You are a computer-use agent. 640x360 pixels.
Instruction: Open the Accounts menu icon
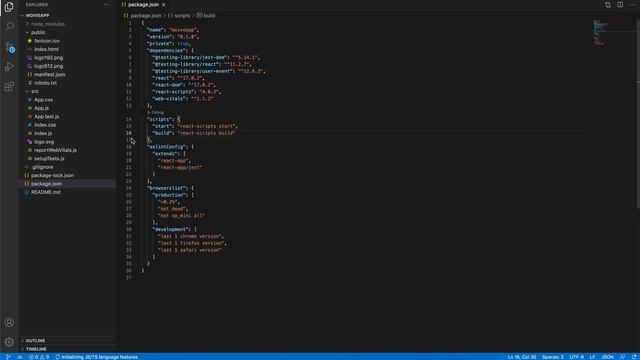(x=9, y=322)
